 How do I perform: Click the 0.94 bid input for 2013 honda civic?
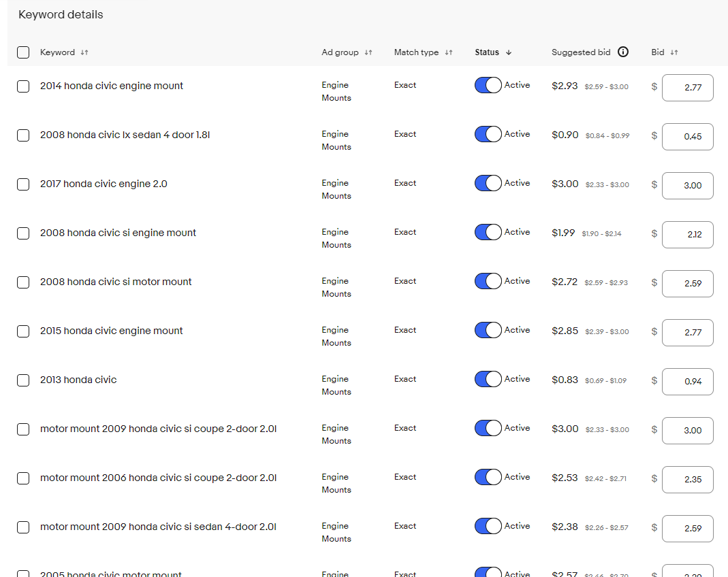pyautogui.click(x=687, y=382)
